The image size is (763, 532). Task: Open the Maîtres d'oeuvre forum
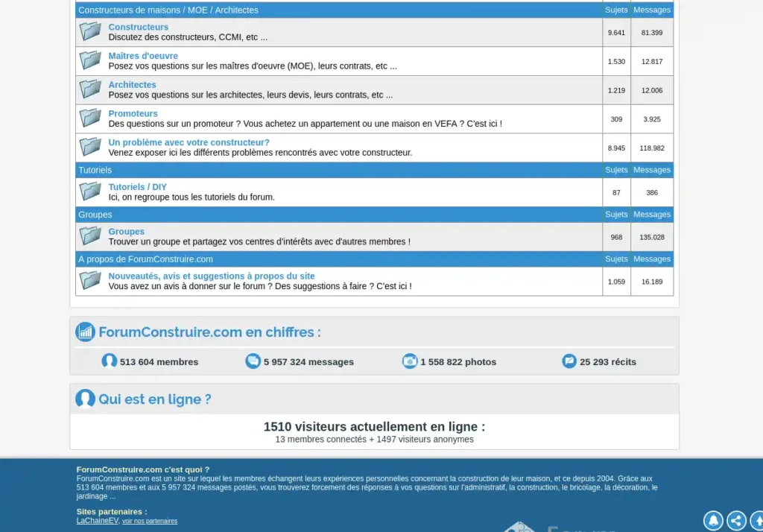click(143, 56)
